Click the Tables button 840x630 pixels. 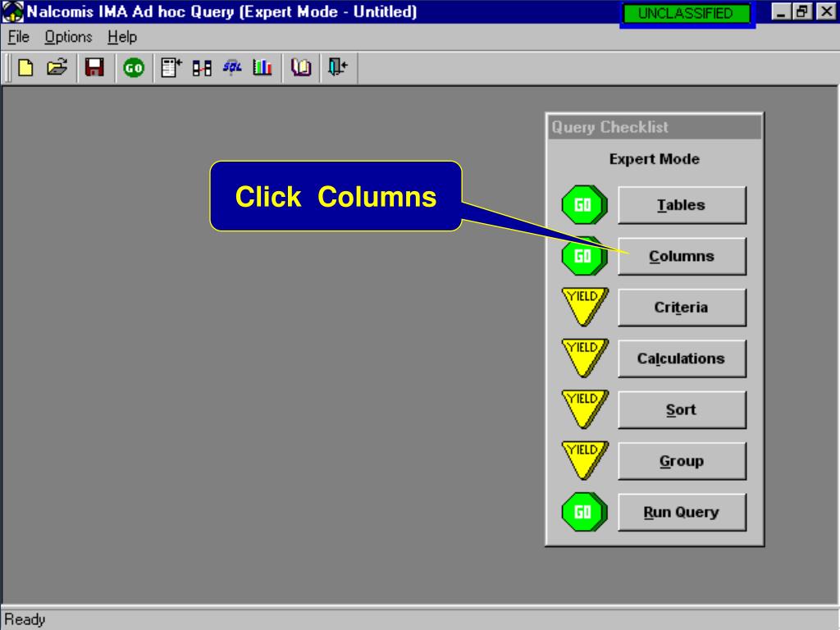682,205
